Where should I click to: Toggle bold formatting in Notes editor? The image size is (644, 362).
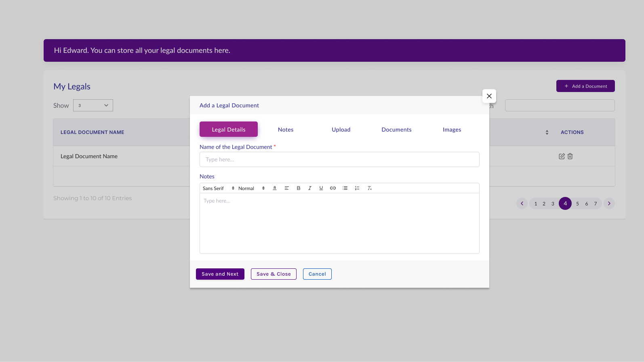click(299, 188)
